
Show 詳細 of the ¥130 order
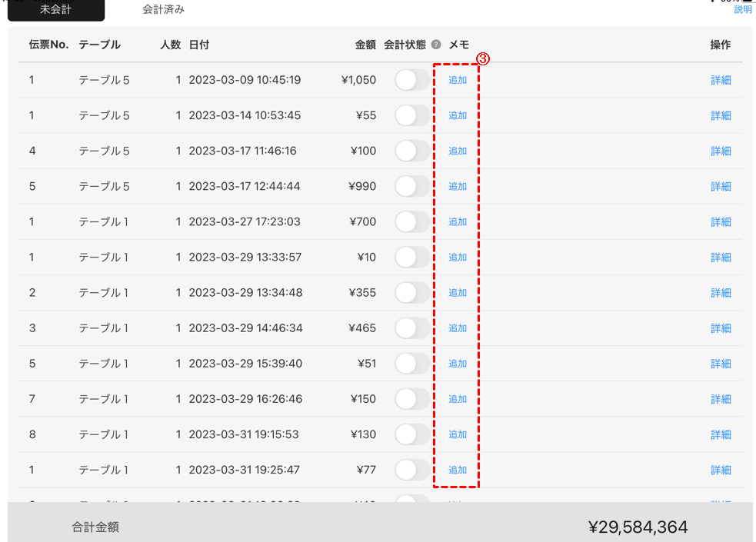tap(721, 434)
